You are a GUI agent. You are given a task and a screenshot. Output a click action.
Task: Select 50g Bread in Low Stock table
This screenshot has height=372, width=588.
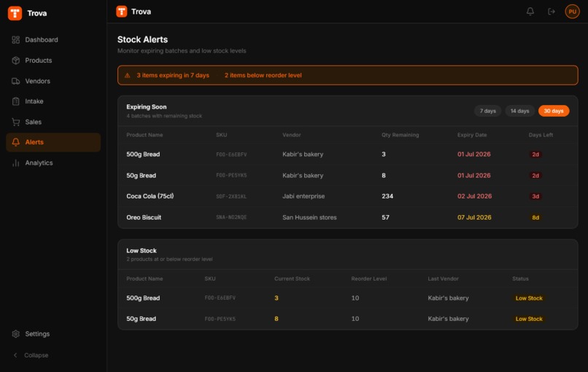(348, 319)
